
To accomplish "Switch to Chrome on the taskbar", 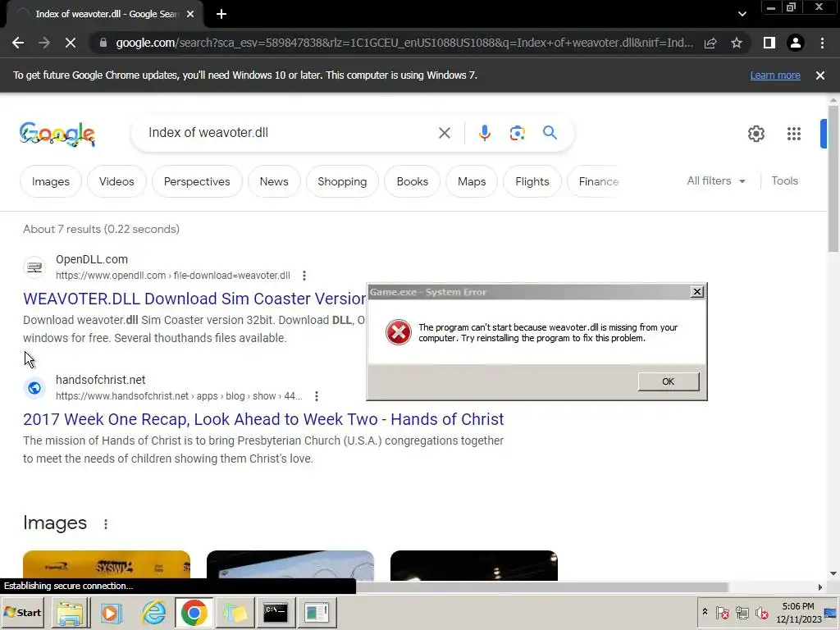I will [194, 612].
